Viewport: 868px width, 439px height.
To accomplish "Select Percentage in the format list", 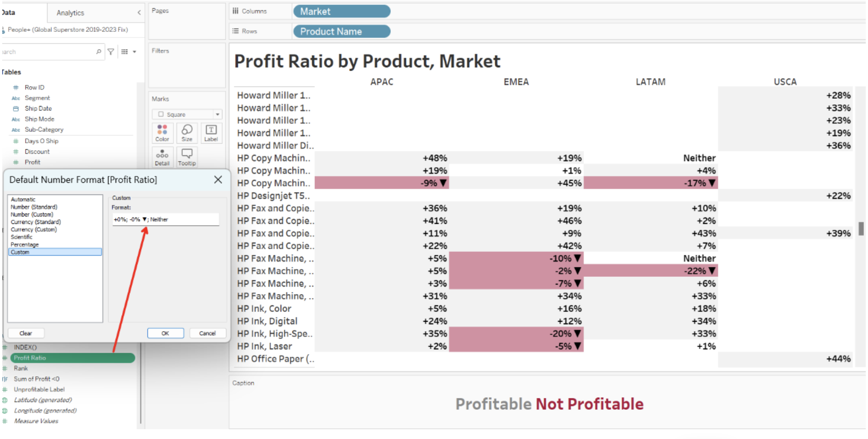I will coord(25,245).
